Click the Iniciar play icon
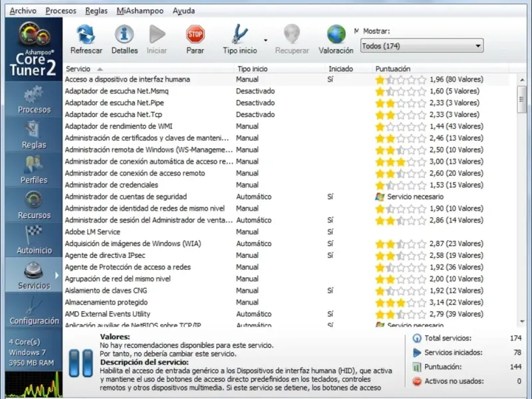 point(157,35)
